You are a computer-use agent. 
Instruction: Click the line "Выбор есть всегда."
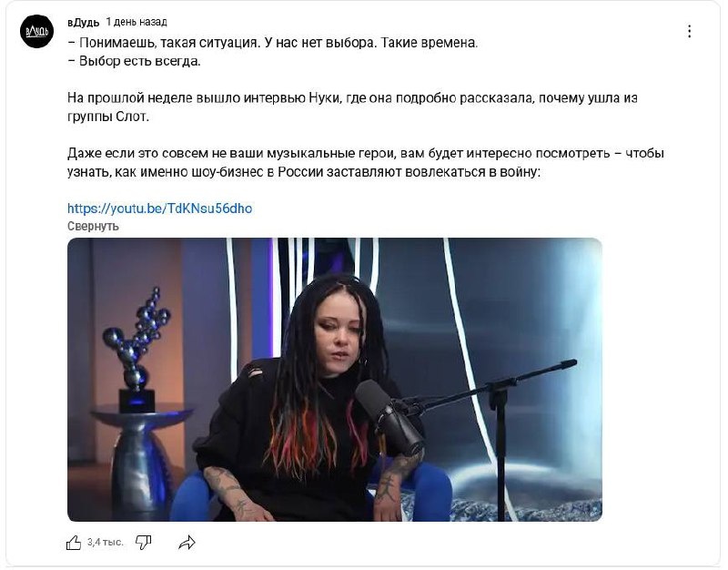click(134, 61)
